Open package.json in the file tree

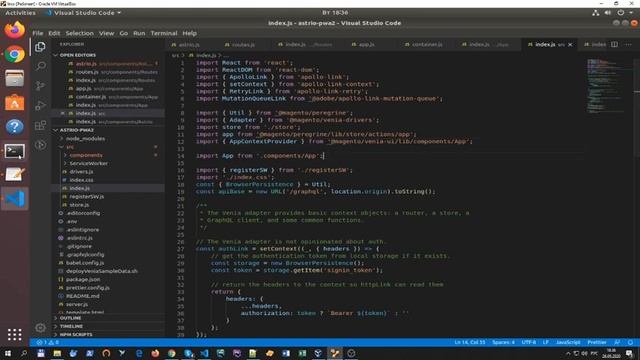(x=83, y=280)
